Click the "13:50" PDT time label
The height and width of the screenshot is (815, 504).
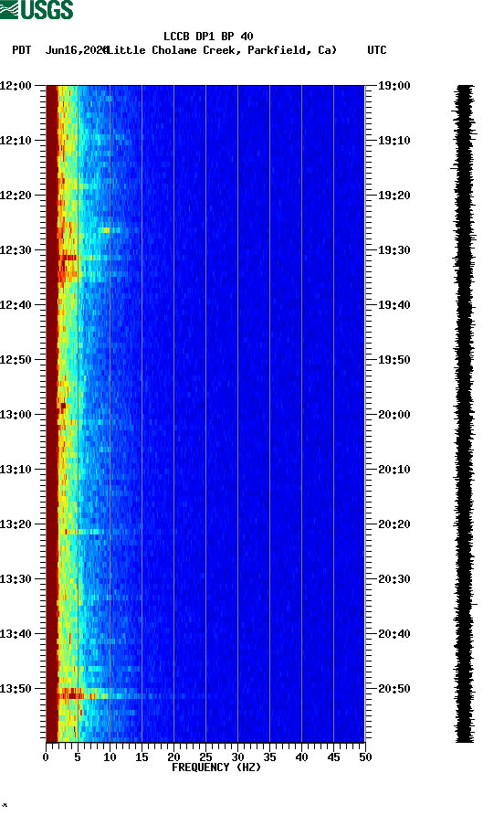pos(16,689)
